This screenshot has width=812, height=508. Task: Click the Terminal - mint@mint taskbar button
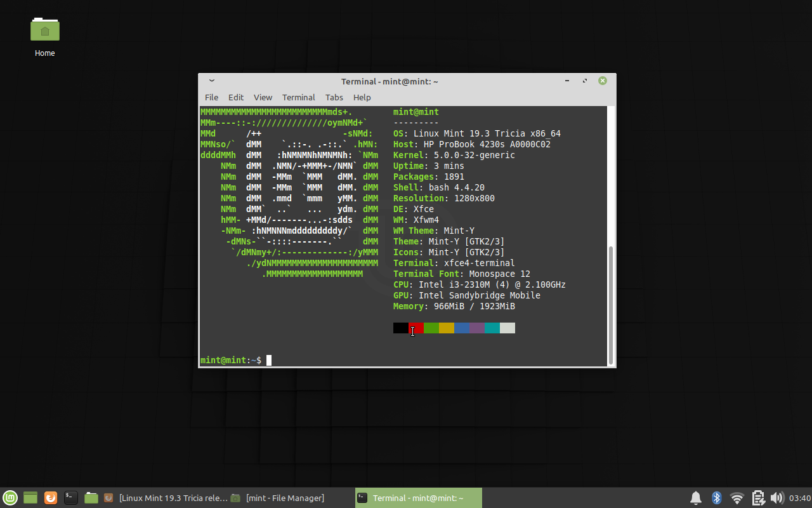419,498
